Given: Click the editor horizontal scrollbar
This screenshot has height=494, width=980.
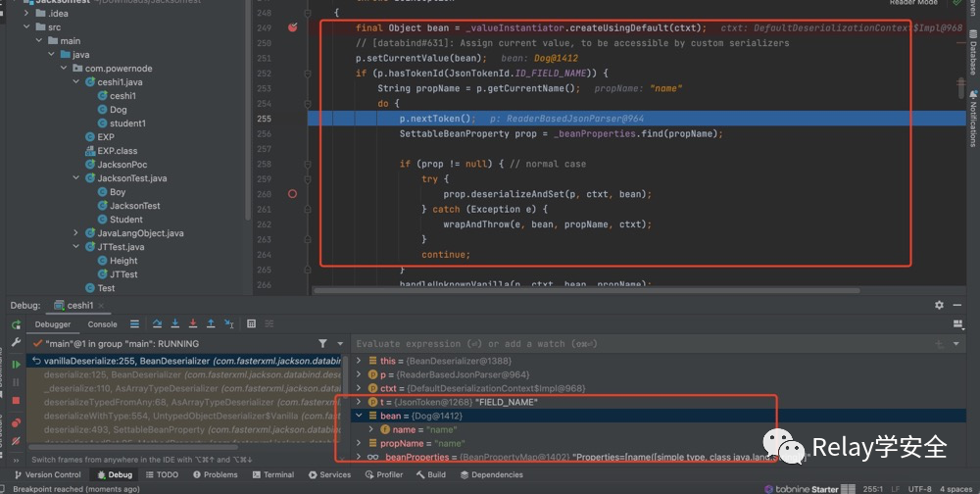Looking at the screenshot, I should click(x=586, y=290).
